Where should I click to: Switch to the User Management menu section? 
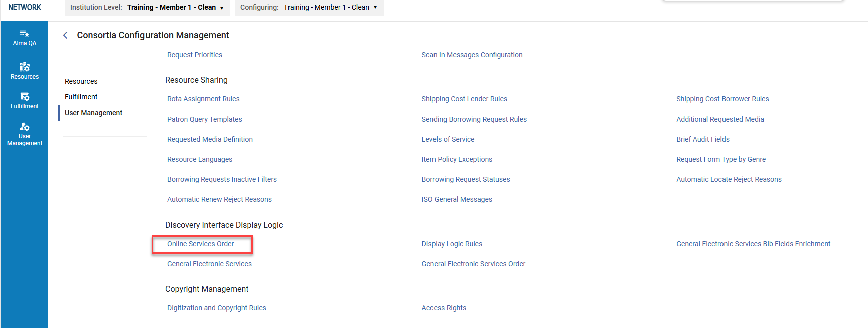coord(93,113)
